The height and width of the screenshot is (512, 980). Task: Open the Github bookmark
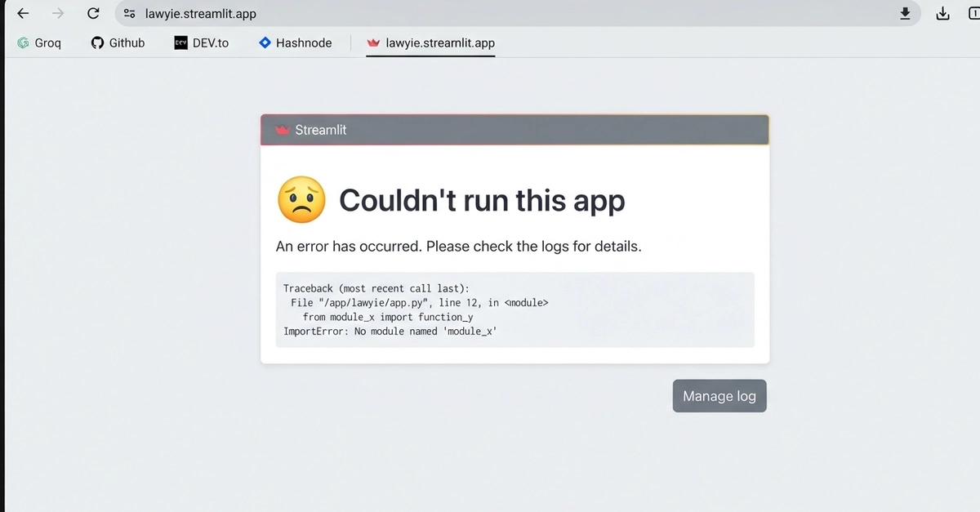pos(118,42)
